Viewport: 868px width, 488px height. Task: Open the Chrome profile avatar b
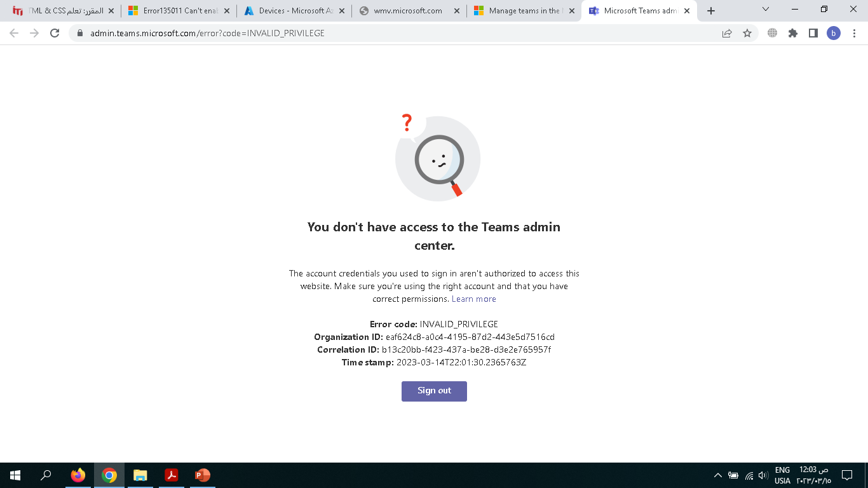[834, 33]
